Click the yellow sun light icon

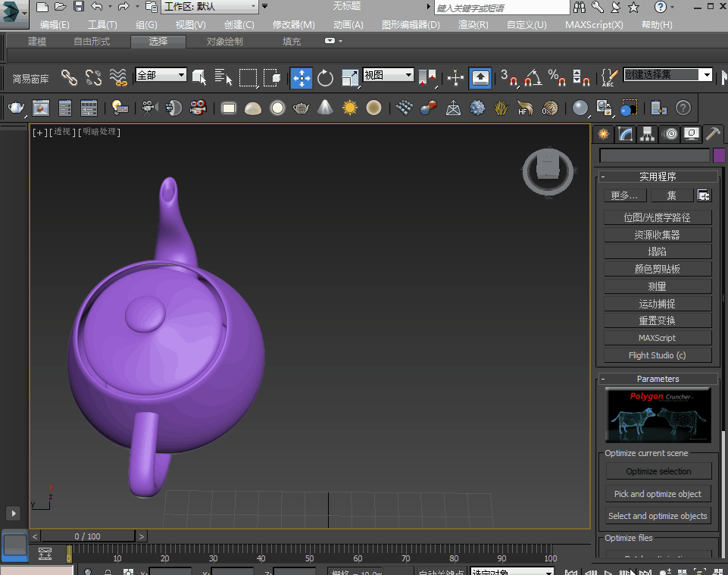point(349,108)
